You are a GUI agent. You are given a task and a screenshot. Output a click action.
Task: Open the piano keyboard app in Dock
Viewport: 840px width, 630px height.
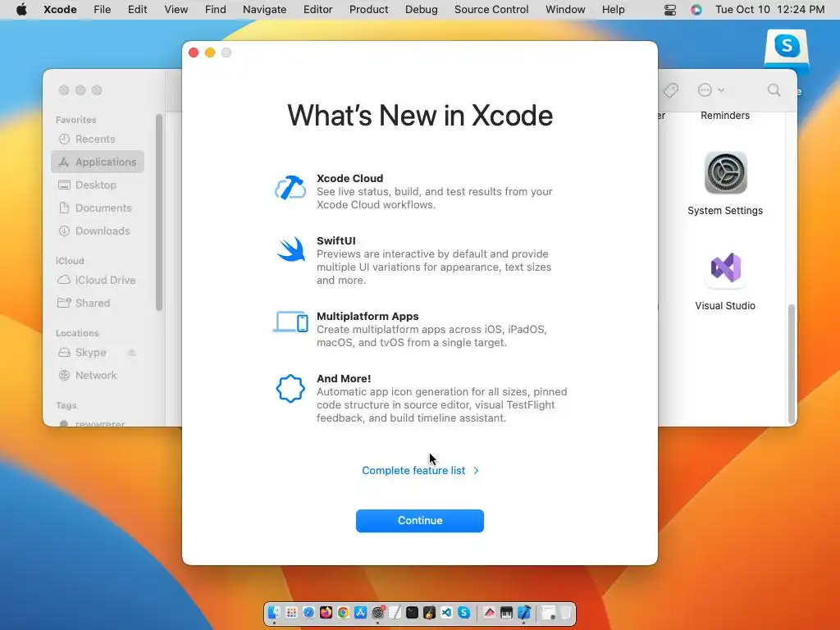click(x=506, y=612)
